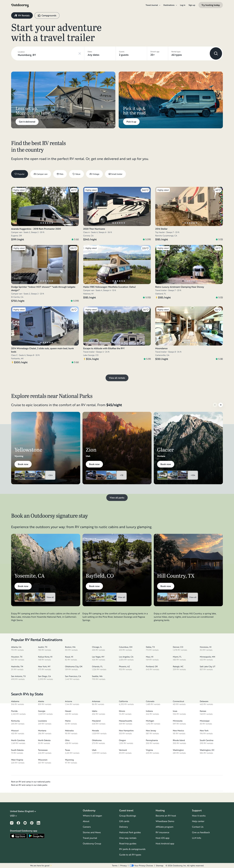Save the 1985 Volkswagen Westfalia listing
The width and height of the screenshot is (234, 868).
pos(145,248)
